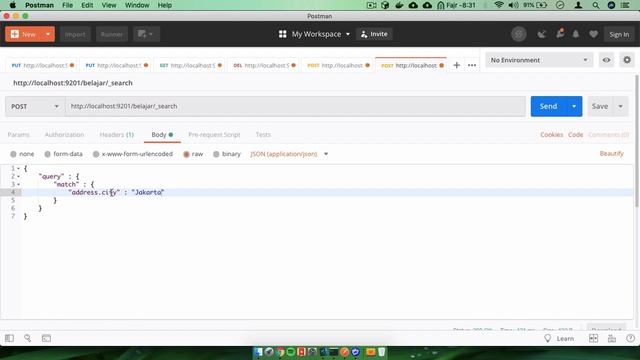Open Finder in the Dock
The image size is (640, 360).
[258, 352]
